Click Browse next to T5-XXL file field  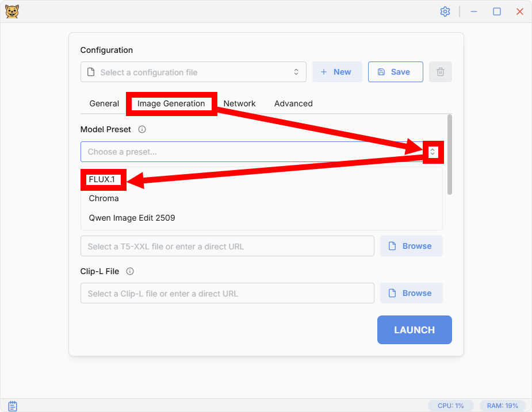411,246
